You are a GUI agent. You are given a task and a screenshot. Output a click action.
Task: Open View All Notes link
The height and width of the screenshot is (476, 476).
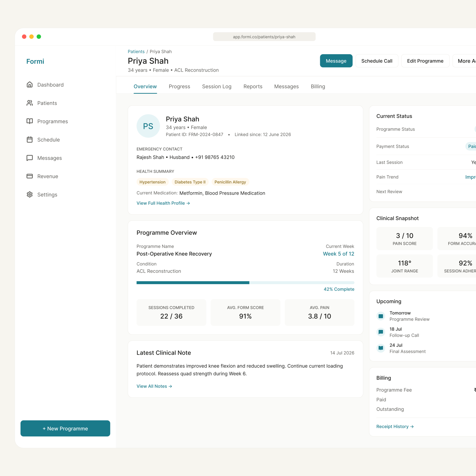point(154,386)
